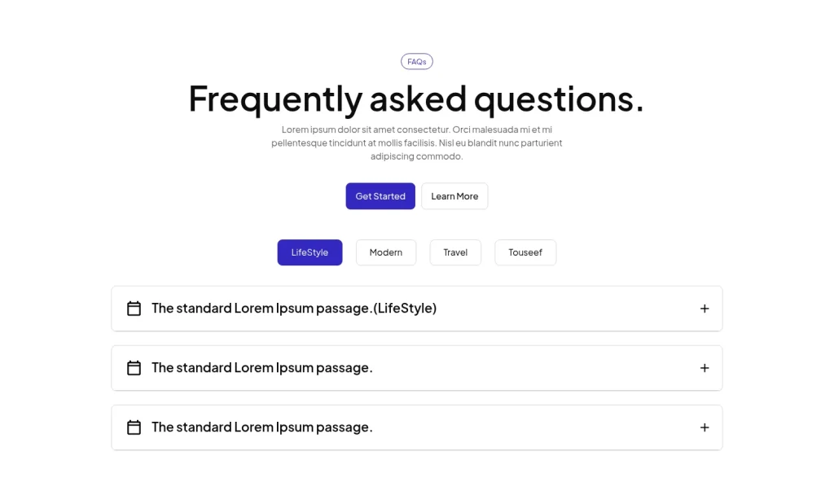Click the calendar icon on the second FAQ
The image size is (834, 504).
[x=134, y=368]
